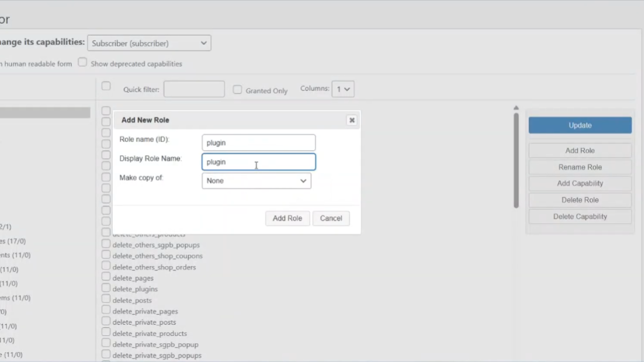Open the role dropdown showing Subscriber
644x362 pixels.
pyautogui.click(x=148, y=42)
